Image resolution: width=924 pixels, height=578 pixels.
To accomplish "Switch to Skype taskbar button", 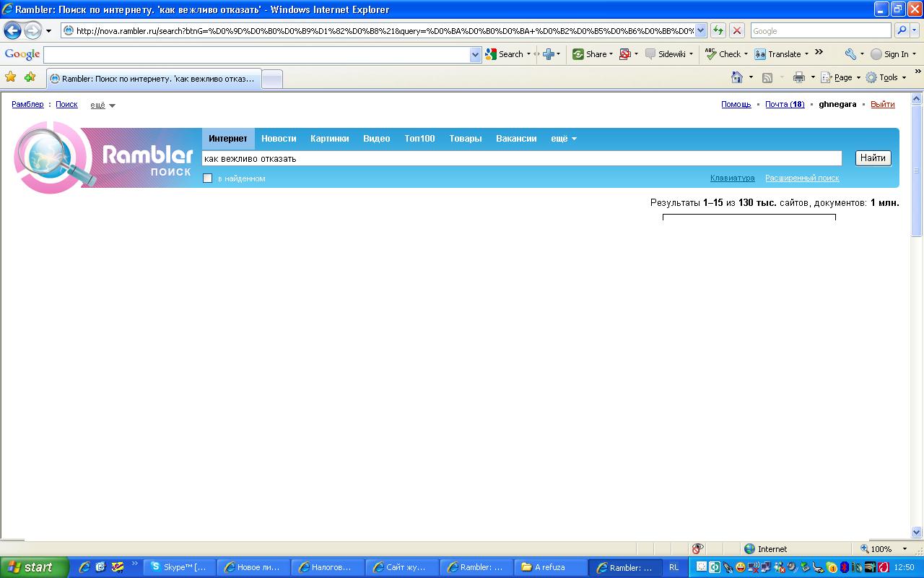I will tap(179, 567).
